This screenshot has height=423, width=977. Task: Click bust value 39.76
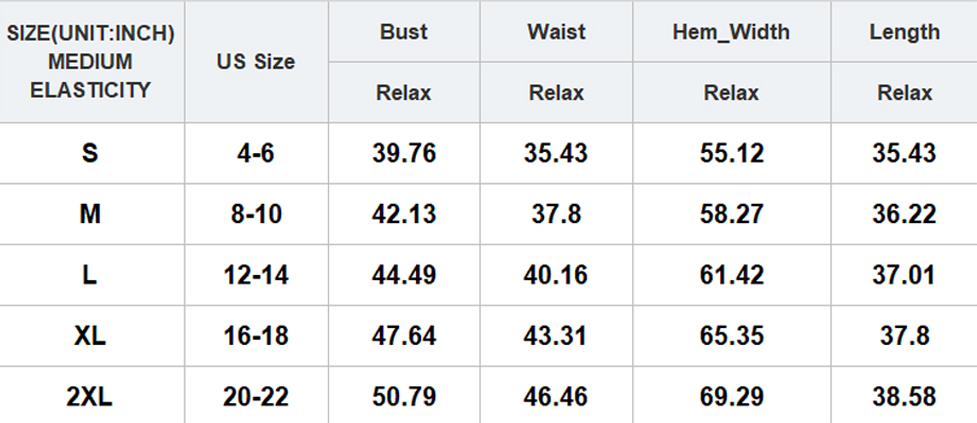point(403,154)
